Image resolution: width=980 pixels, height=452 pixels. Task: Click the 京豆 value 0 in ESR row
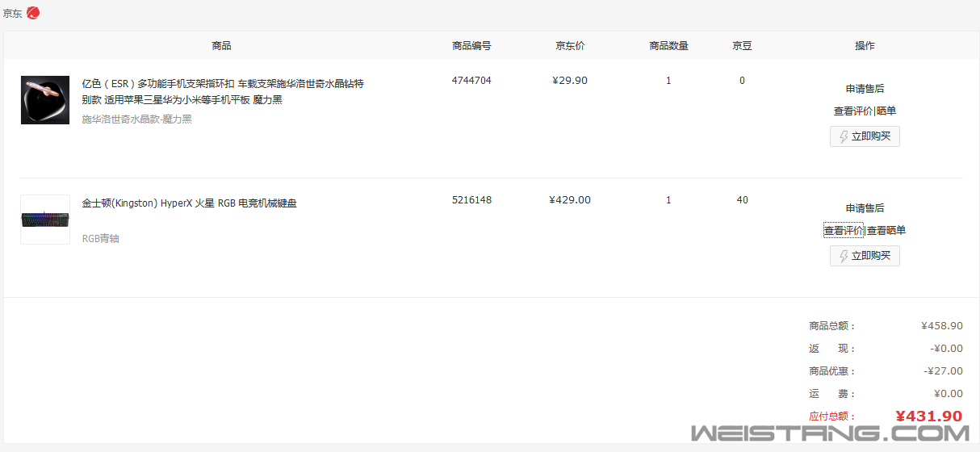click(x=742, y=81)
